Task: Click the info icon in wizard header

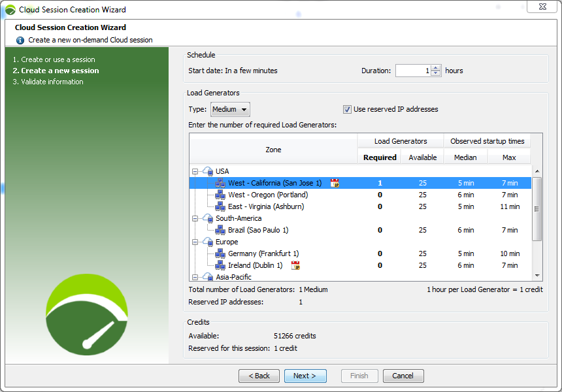Action: [20, 40]
